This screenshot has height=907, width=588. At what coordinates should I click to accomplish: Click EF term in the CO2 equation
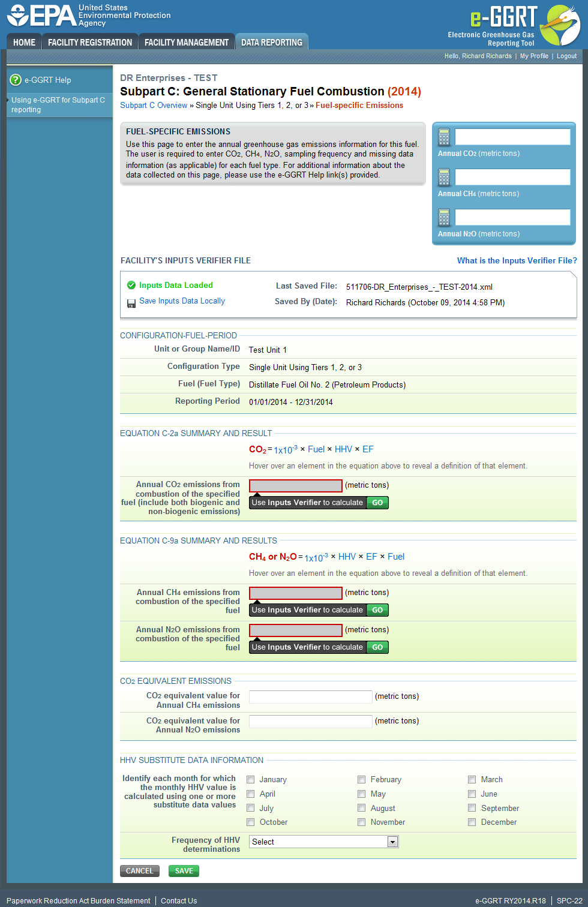[x=368, y=449]
